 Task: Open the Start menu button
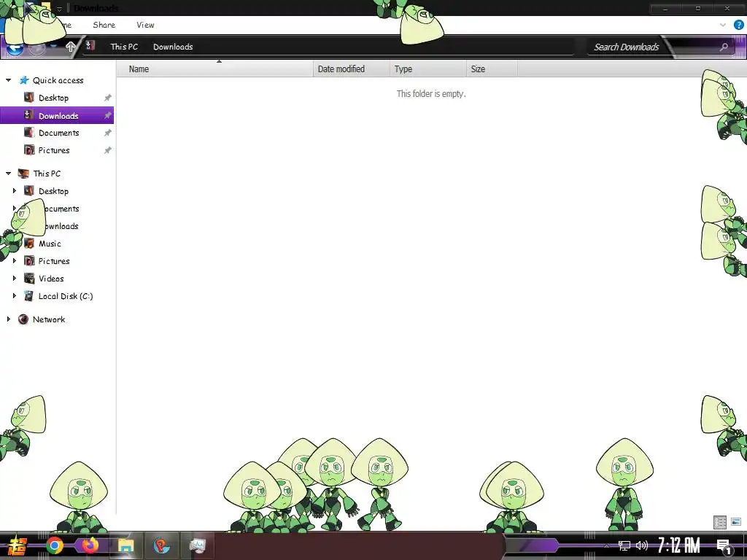click(x=18, y=545)
